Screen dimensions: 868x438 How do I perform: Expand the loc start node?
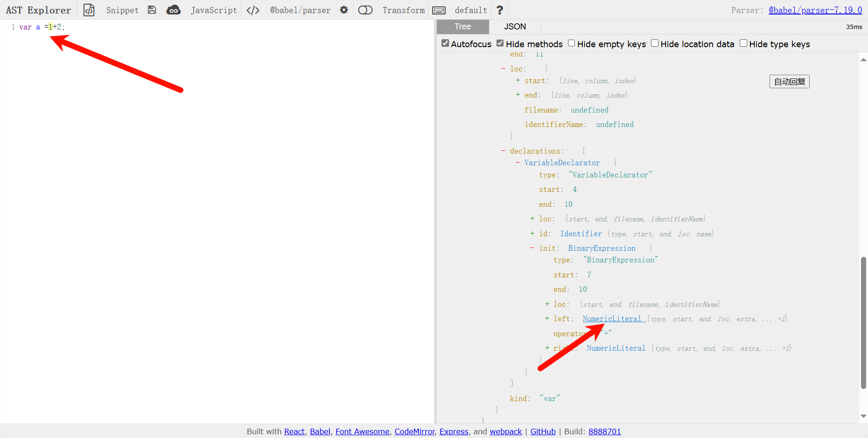518,80
